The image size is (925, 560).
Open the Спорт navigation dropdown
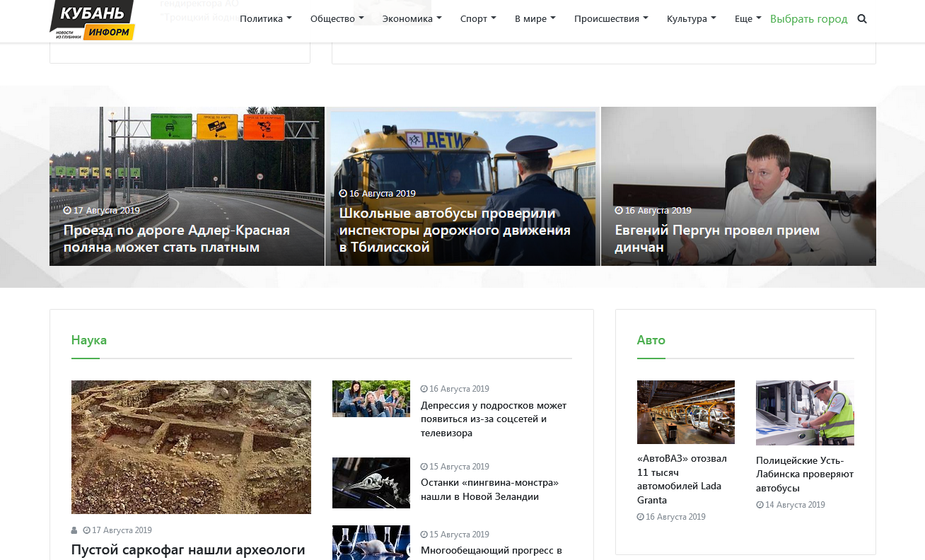[477, 19]
